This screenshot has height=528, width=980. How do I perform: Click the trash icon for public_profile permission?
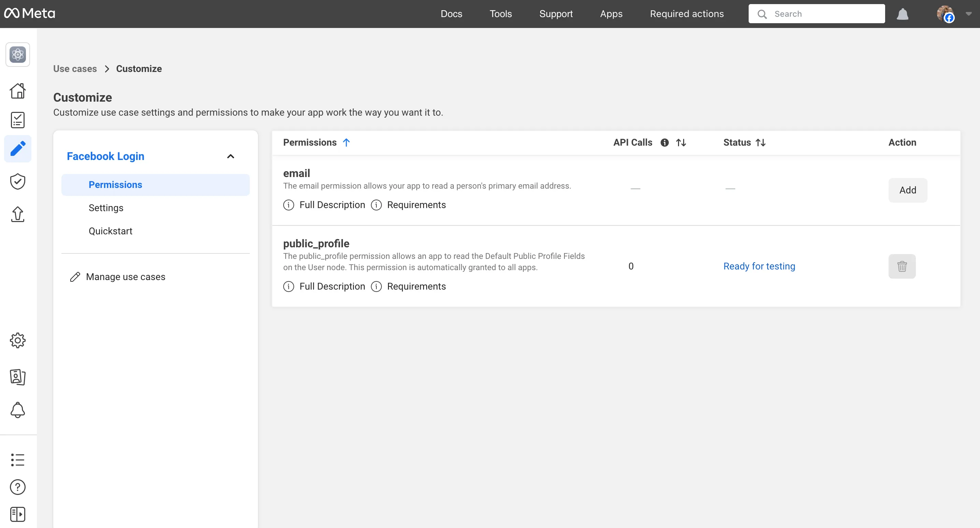pyautogui.click(x=902, y=266)
